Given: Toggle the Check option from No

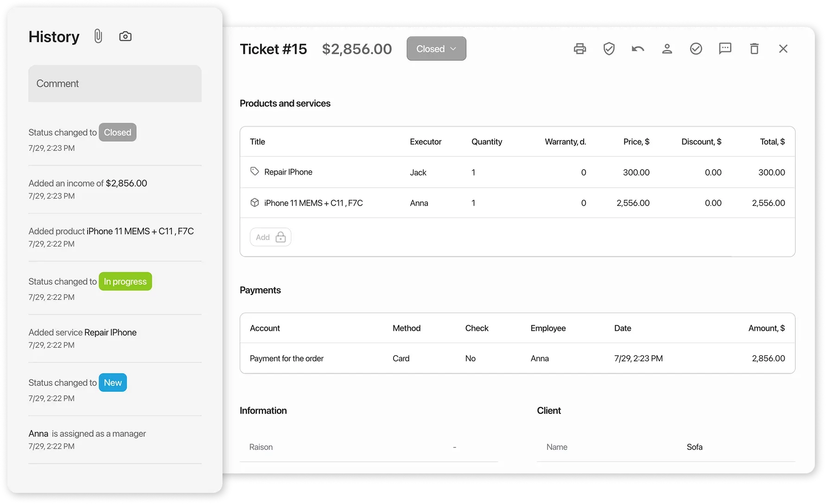Looking at the screenshot, I should (x=470, y=358).
